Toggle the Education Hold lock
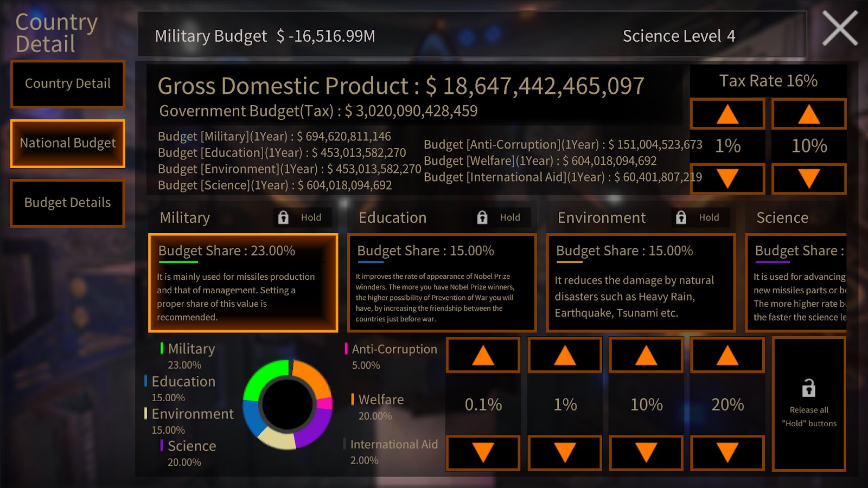 point(499,217)
